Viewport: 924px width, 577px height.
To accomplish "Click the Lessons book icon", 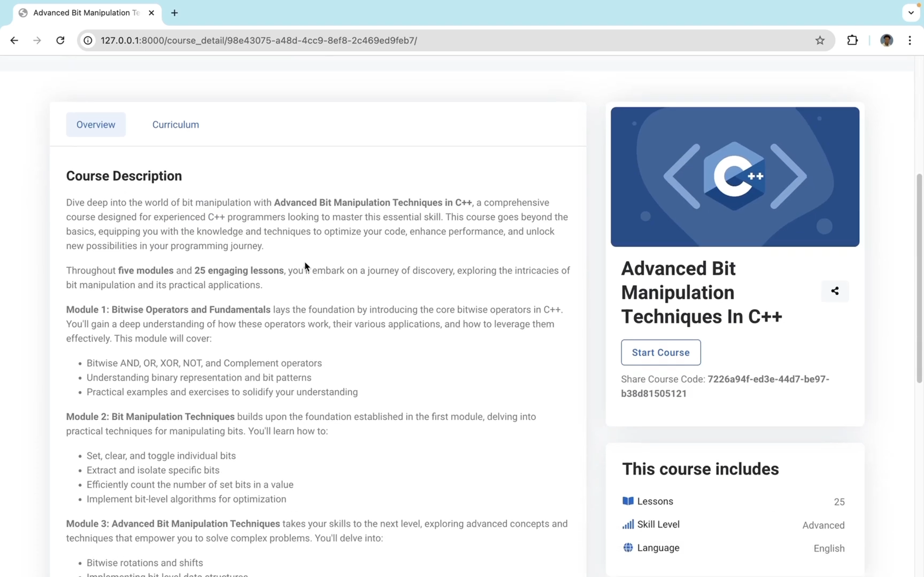I will (628, 501).
